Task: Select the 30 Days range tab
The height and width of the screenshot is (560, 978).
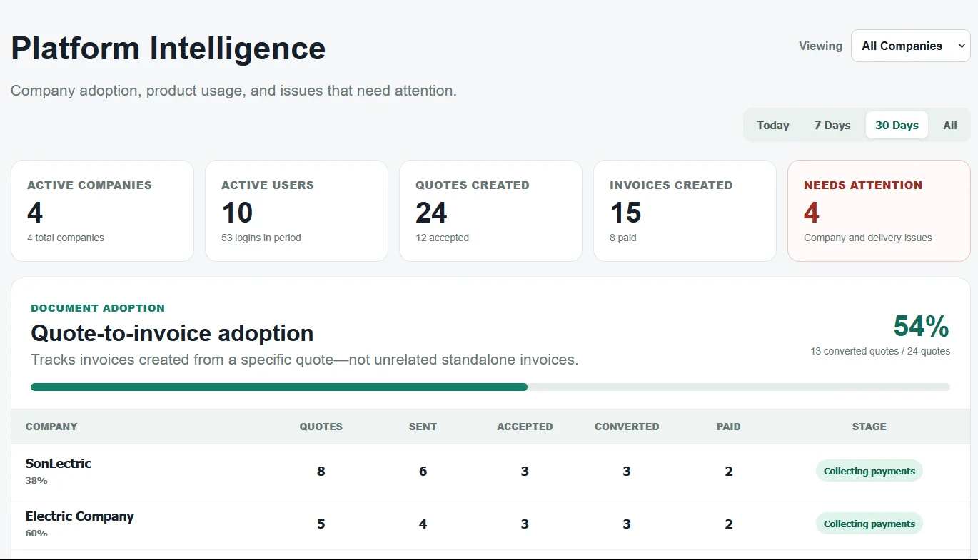Action: click(897, 125)
